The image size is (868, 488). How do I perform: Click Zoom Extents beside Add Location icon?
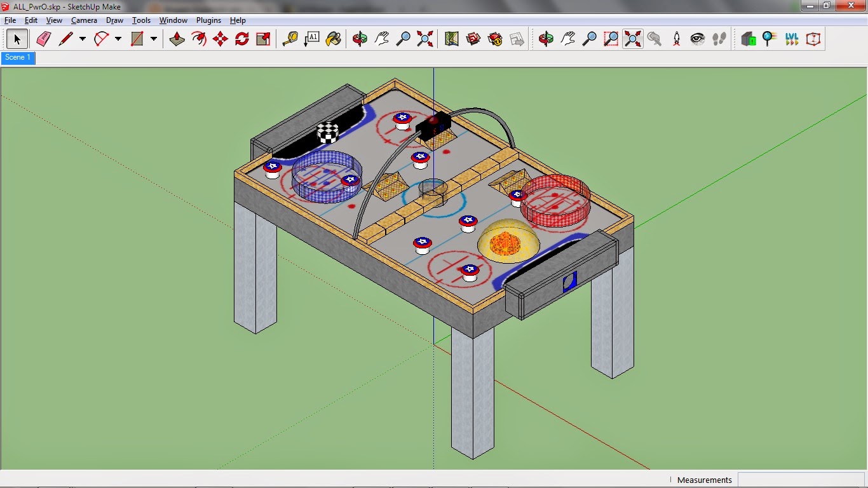click(x=425, y=39)
